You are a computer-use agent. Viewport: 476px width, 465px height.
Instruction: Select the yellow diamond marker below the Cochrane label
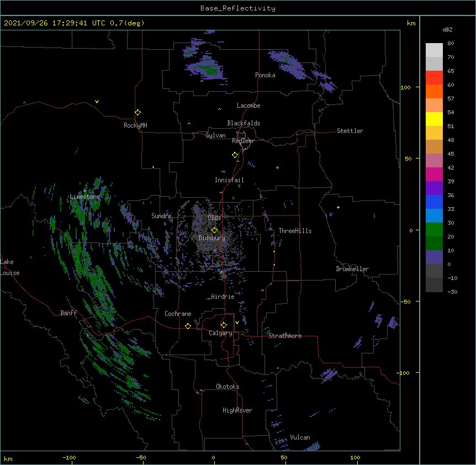click(x=188, y=326)
